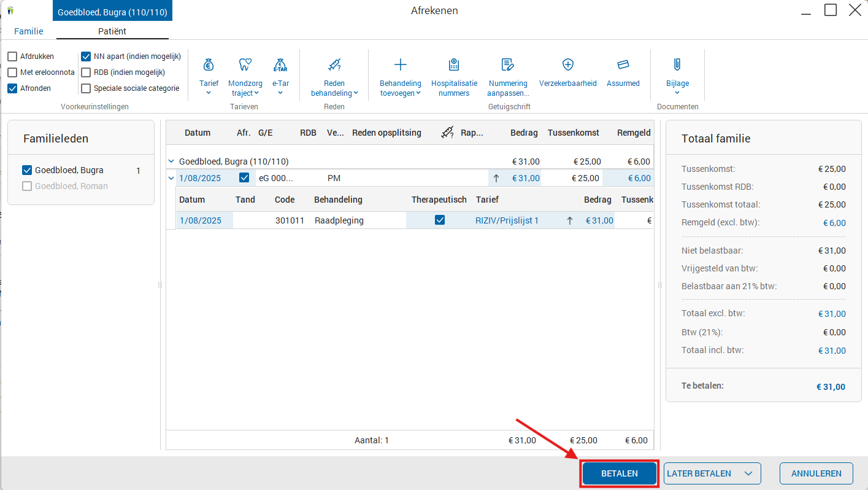
Task: Uncheck family member Goedbloed, Bugra
Action: tap(27, 171)
